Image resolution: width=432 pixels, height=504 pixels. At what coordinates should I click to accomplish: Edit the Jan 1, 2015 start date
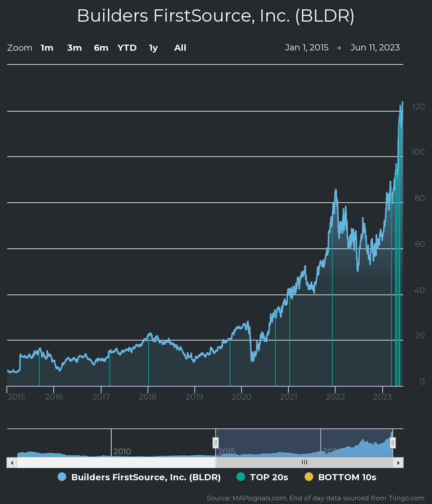tap(307, 48)
